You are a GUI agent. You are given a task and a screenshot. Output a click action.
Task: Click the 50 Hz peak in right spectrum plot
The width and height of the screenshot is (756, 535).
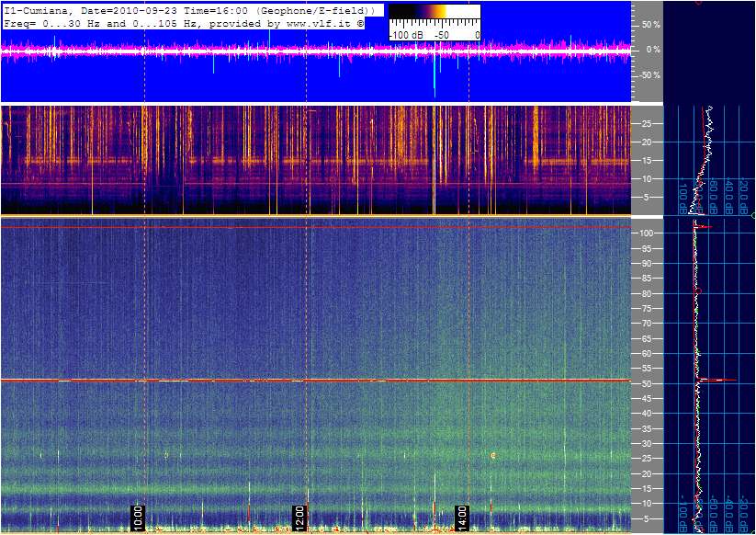[721, 380]
